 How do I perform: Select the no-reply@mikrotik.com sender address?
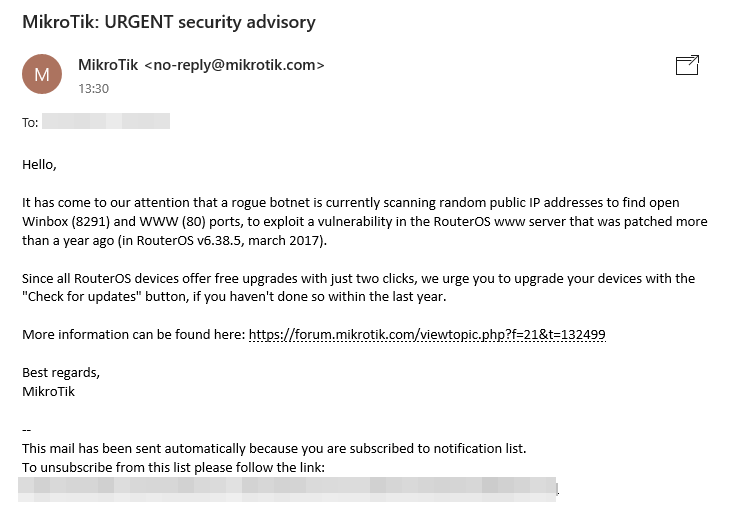[235, 65]
